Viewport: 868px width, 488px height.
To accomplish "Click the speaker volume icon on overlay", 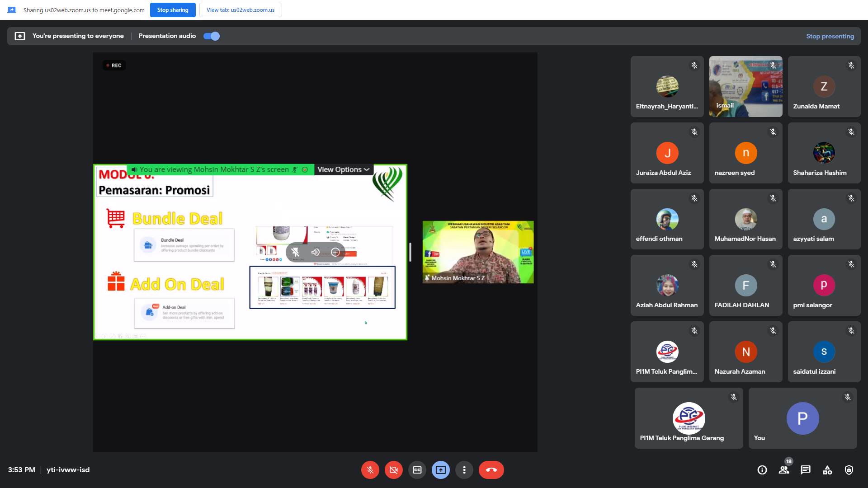I will coord(316,252).
